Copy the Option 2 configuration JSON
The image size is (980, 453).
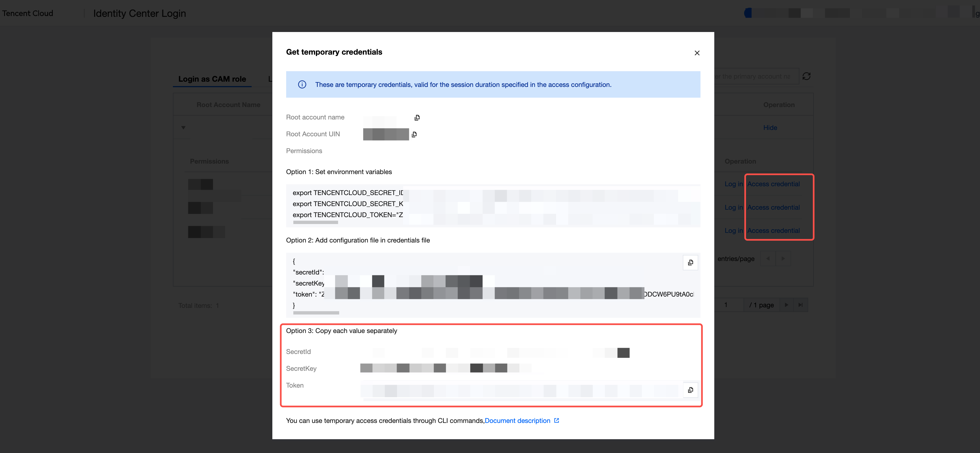pos(690,262)
